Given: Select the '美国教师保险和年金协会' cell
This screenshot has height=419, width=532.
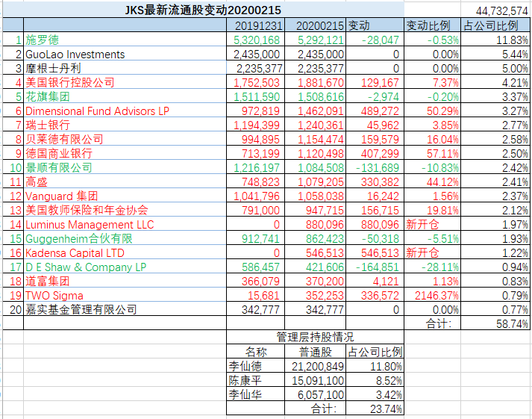Looking at the screenshot, I should [x=125, y=210].
